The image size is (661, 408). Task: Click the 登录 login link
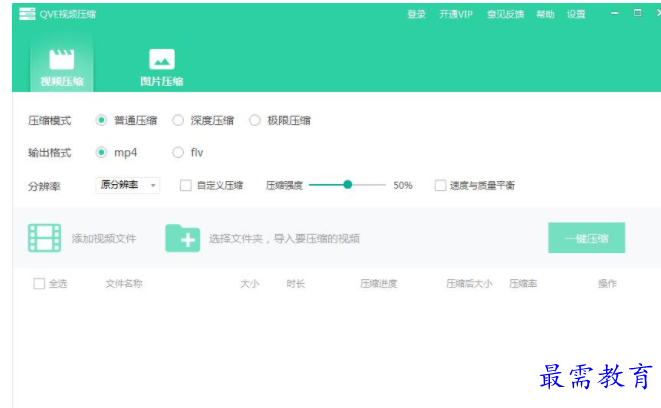(416, 14)
